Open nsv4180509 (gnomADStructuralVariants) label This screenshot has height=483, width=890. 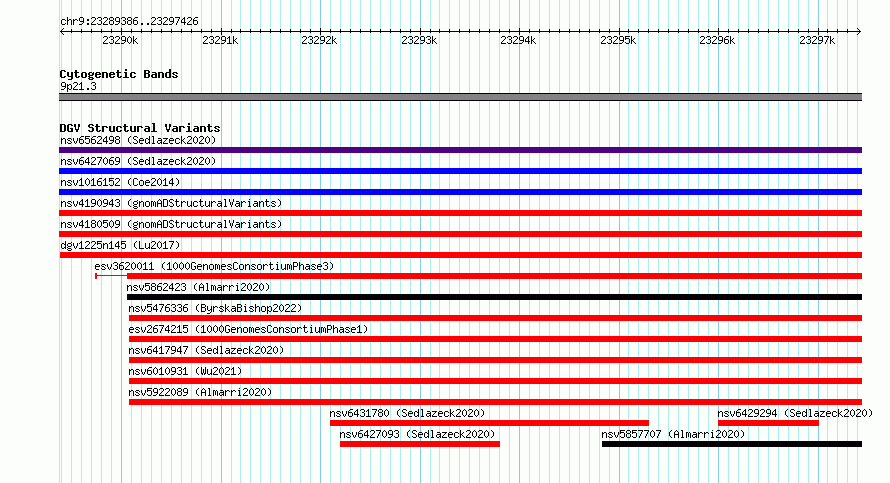(x=171, y=224)
